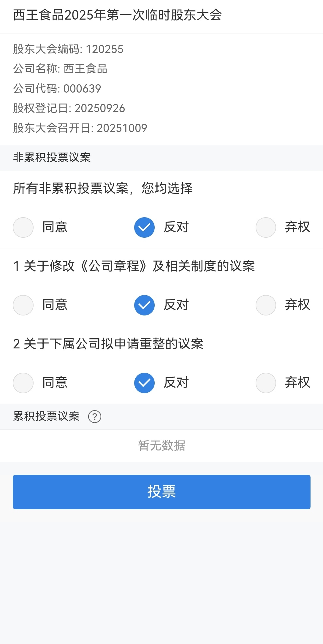Tap the meeting title 西王食品2025年第一次临时股东大会
This screenshot has width=323, height=644.
(118, 15)
